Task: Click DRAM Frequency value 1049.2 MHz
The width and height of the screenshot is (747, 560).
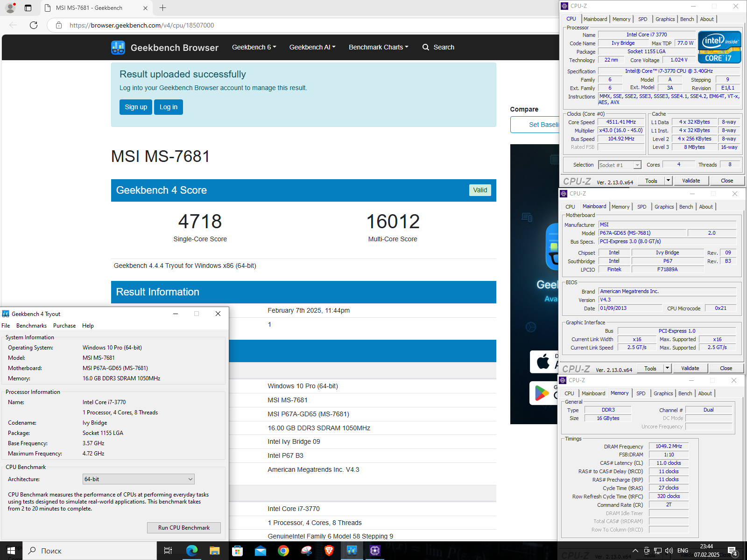Action: tap(669, 447)
